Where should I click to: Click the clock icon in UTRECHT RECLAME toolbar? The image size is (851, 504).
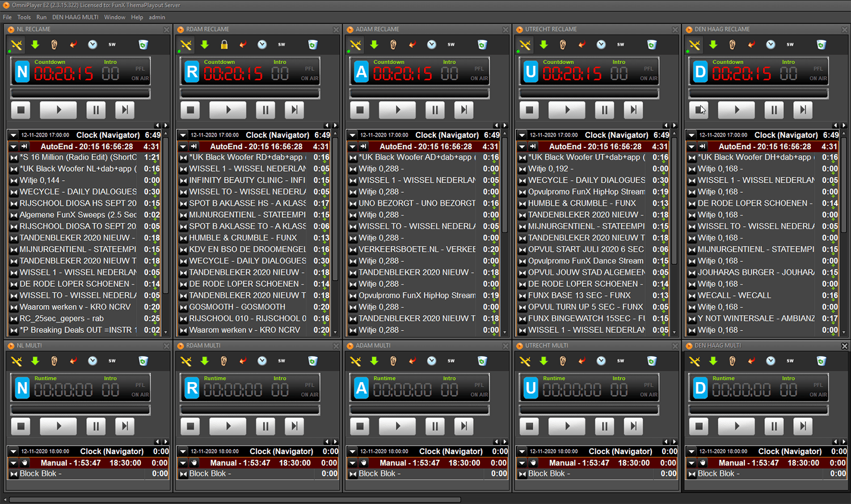point(601,44)
